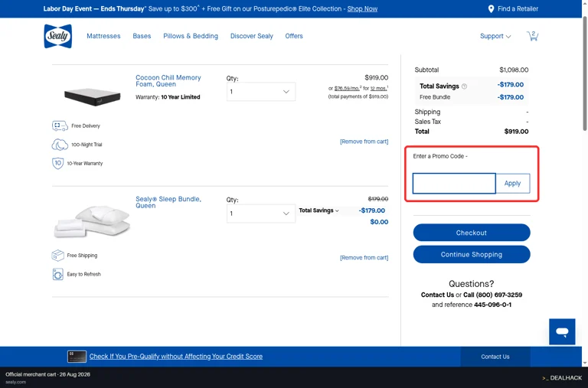Open the Pillows & Bedding menu

(191, 36)
